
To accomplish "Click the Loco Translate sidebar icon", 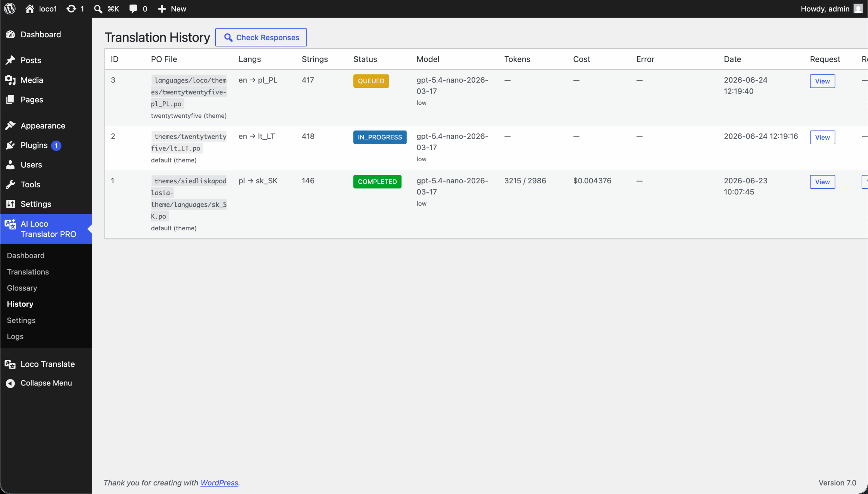I will click(x=10, y=364).
